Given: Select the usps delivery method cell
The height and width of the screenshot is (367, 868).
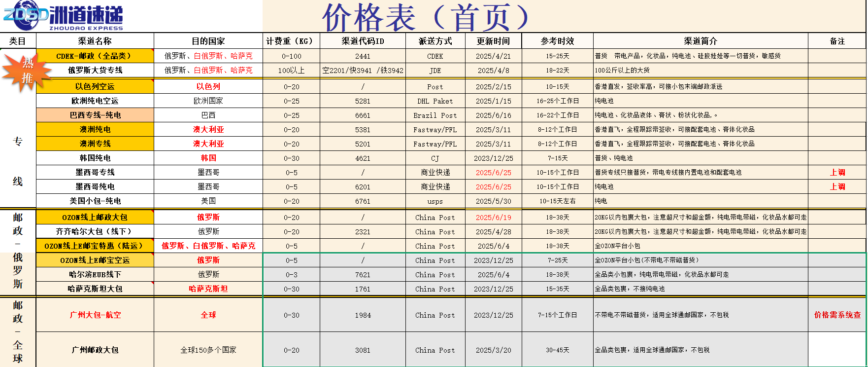Looking at the screenshot, I should tap(435, 201).
